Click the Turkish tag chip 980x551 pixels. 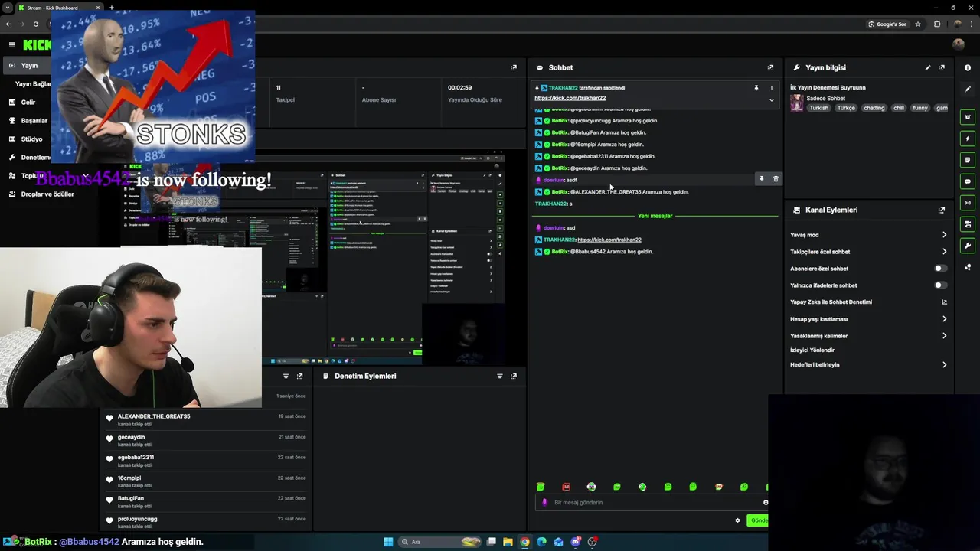coord(818,108)
